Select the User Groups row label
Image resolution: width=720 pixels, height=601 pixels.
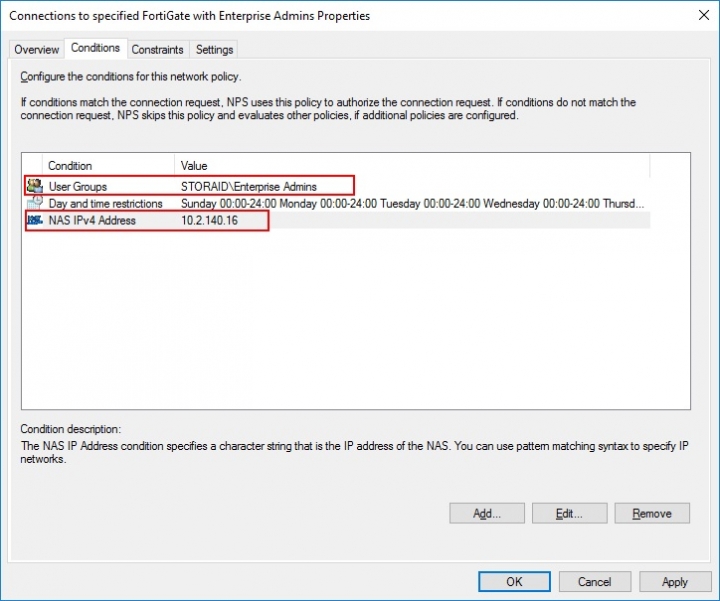[x=78, y=186]
